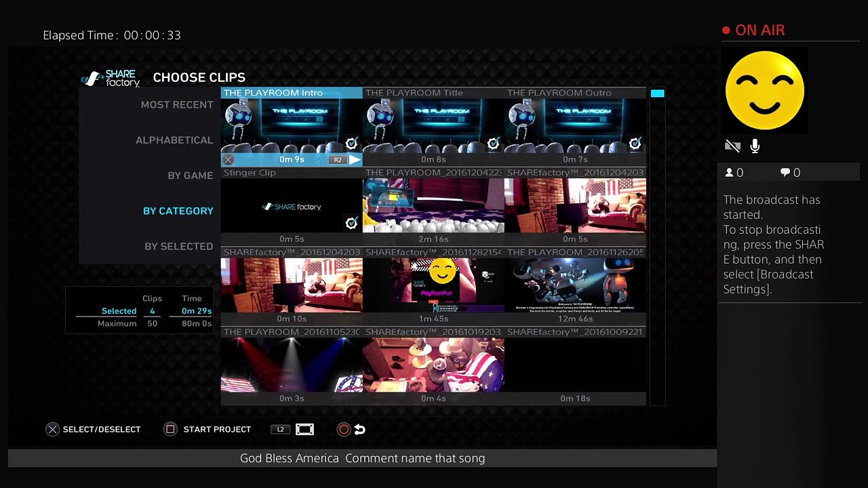Click the selected time 0m 29s
The width and height of the screenshot is (868, 488).
tap(197, 311)
